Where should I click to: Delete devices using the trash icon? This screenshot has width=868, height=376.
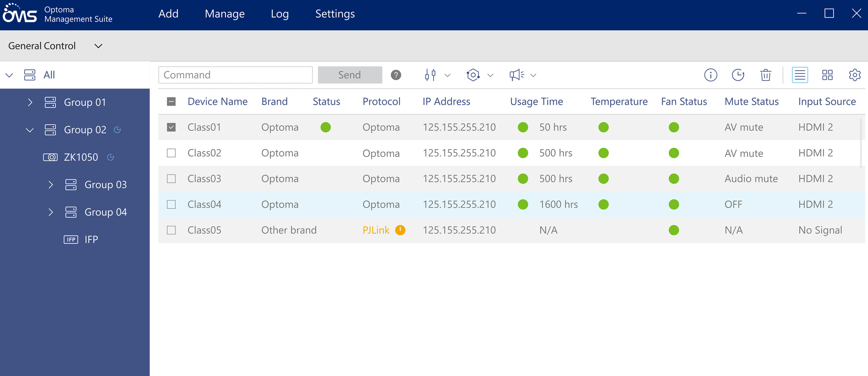click(x=766, y=75)
